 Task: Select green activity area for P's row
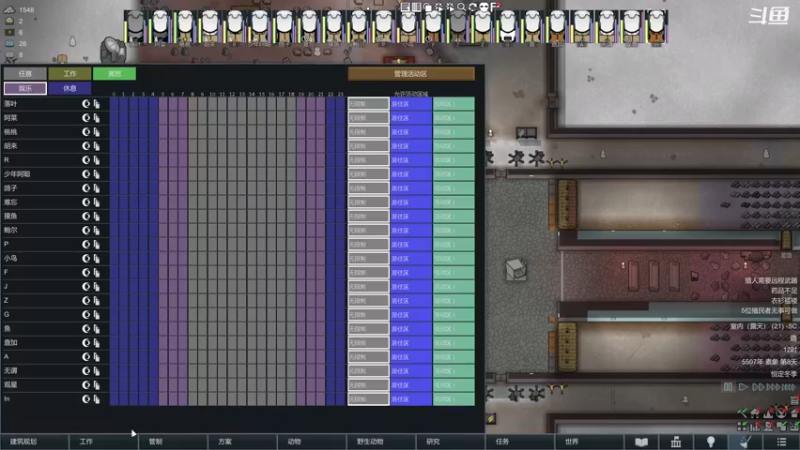click(454, 244)
